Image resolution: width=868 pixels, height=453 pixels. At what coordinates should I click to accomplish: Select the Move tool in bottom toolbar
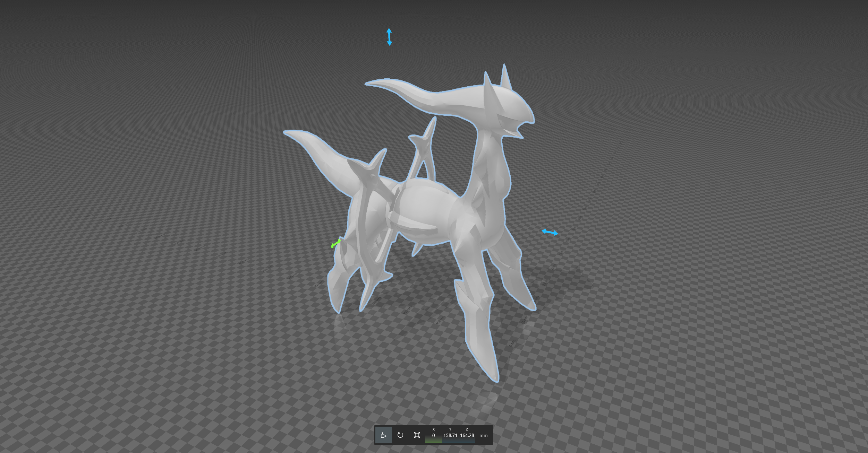(383, 435)
